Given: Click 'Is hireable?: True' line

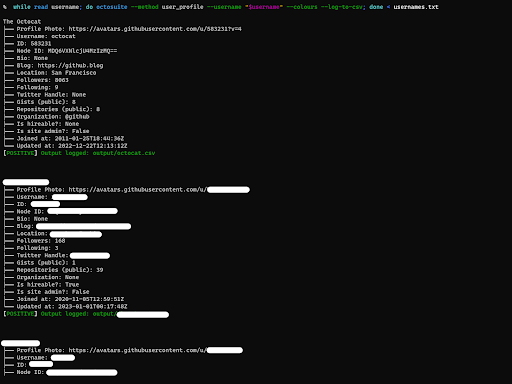Looking at the screenshot, I should coord(48,285).
